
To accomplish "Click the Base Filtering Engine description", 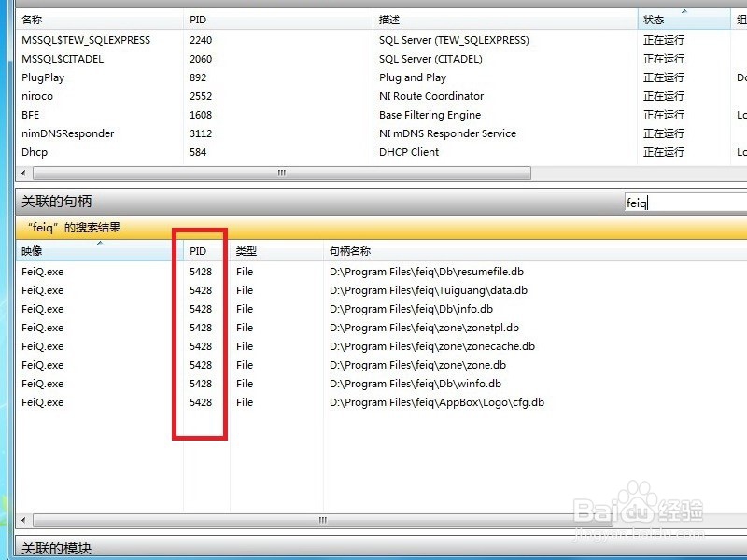I will click(x=430, y=115).
